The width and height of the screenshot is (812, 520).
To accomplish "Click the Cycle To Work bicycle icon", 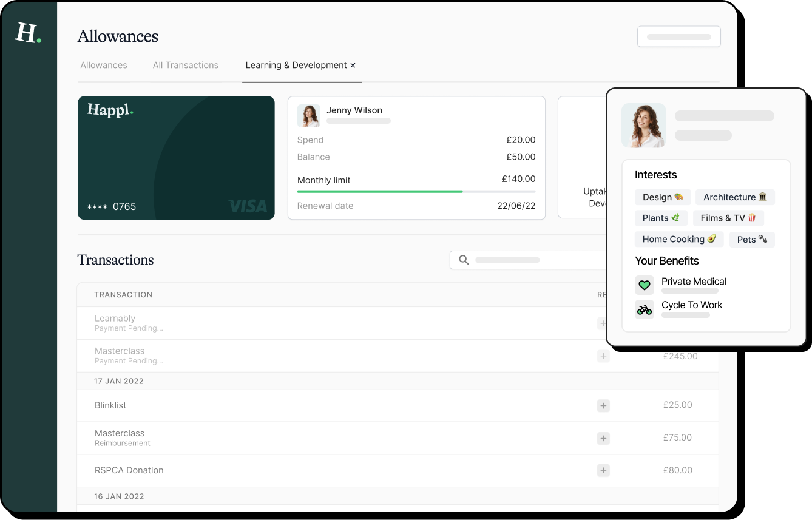I will (x=645, y=309).
